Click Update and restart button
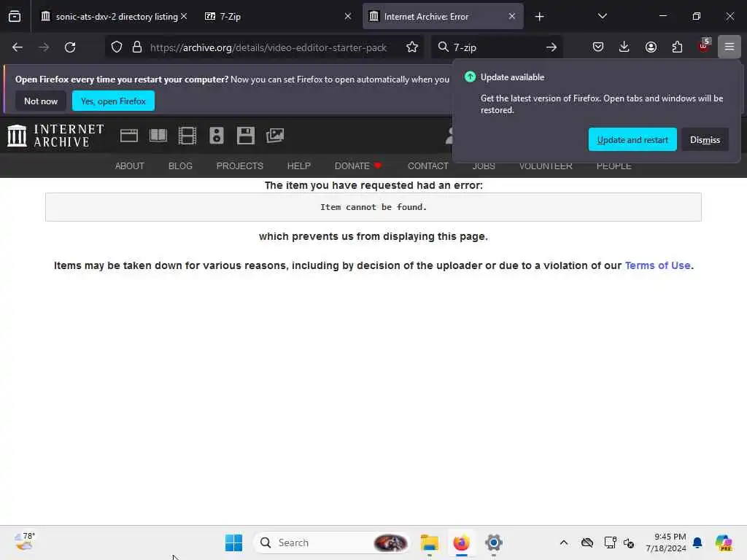This screenshot has height=560, width=747. (632, 139)
